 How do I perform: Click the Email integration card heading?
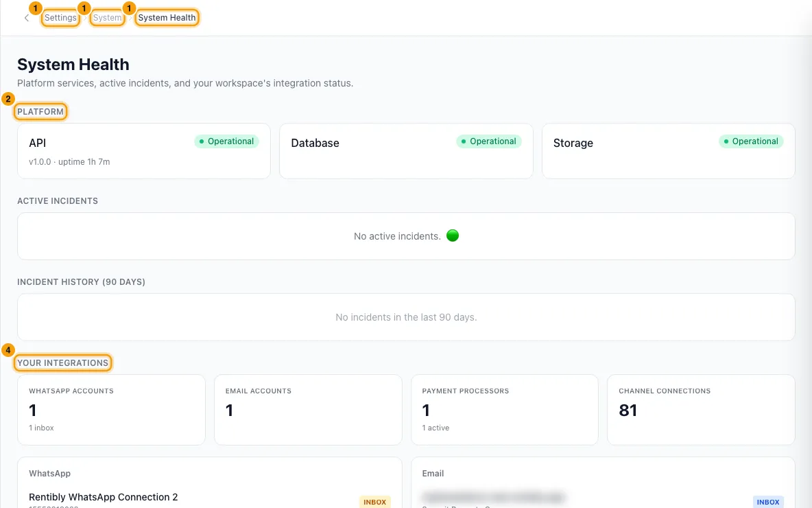(x=433, y=474)
